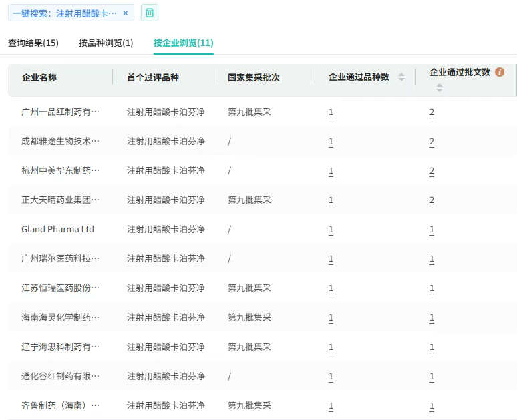Viewport: 517px width, 420px height.
Task: Open 通化谷红制药 variety count link
Action: (x=331, y=377)
